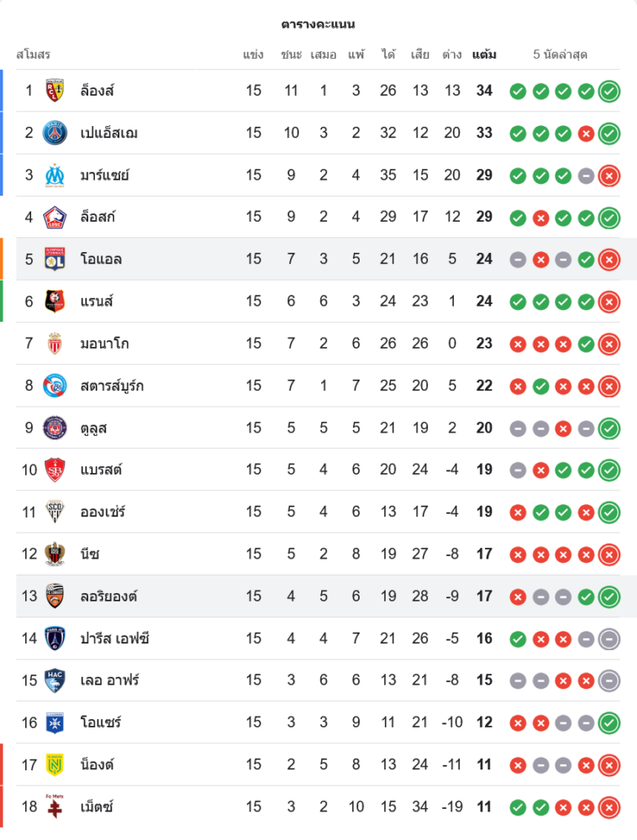Viewport: 637px width, 840px height.
Task: Click the Lyon OL club crest
Action: (55, 259)
